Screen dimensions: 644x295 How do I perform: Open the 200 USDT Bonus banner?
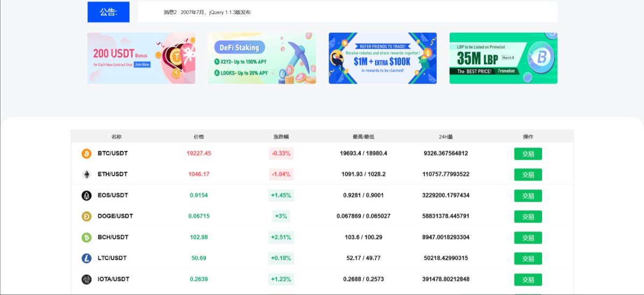click(141, 58)
